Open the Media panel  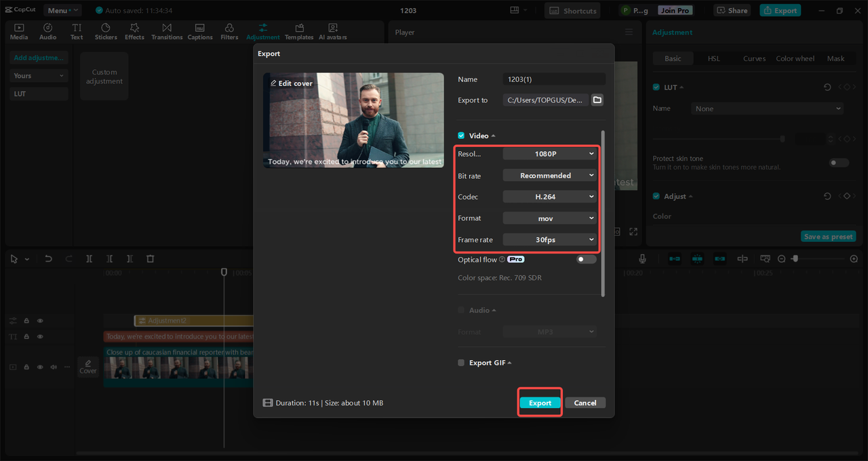(x=19, y=31)
